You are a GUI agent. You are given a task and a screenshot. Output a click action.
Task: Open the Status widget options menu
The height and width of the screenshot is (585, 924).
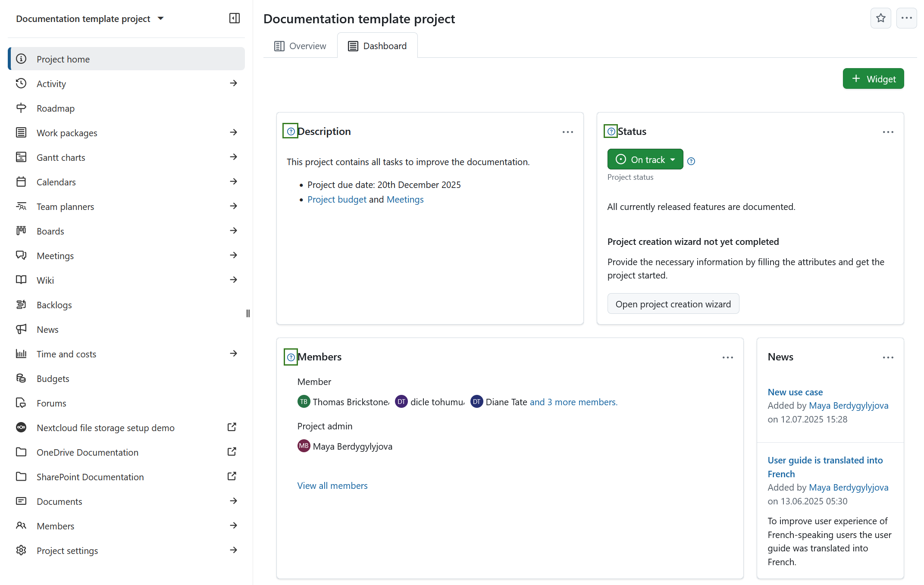pyautogui.click(x=888, y=132)
